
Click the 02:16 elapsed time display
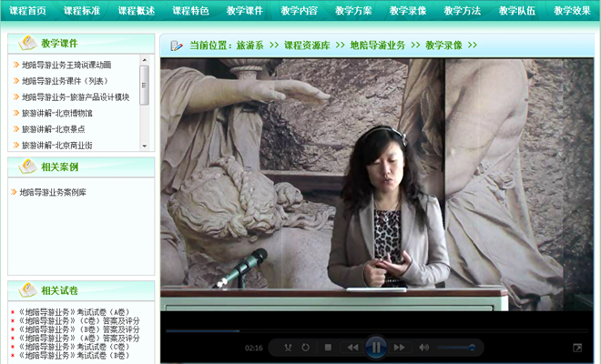coord(254,348)
